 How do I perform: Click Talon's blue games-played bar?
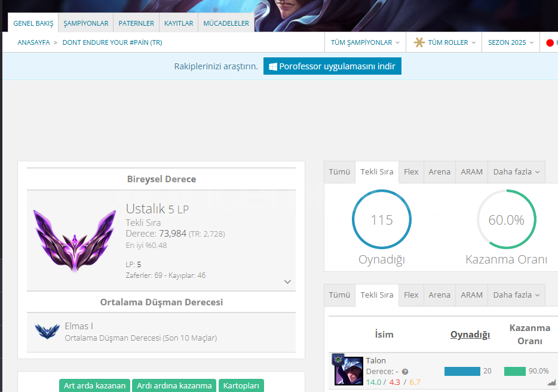(x=462, y=371)
